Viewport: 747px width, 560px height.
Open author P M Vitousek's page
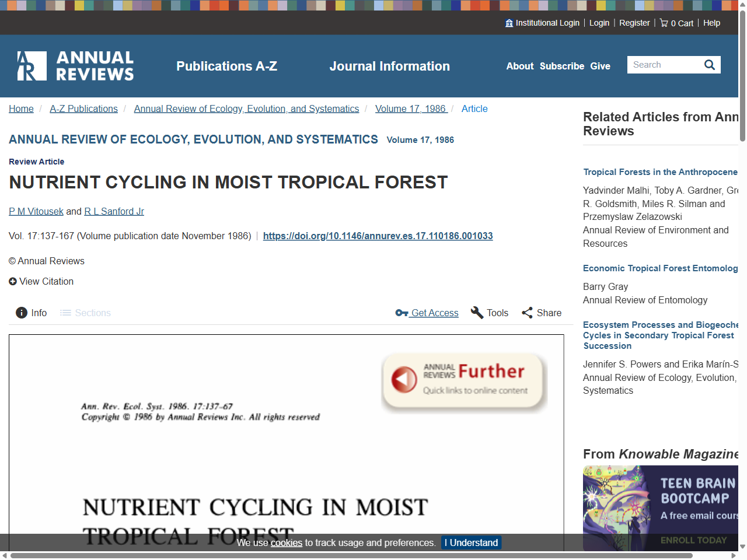[36, 211]
